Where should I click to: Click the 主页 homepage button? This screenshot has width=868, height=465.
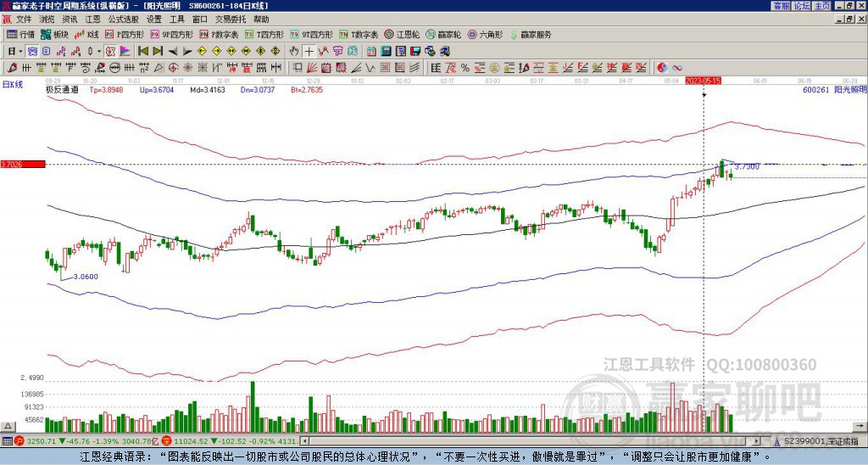pyautogui.click(x=821, y=6)
